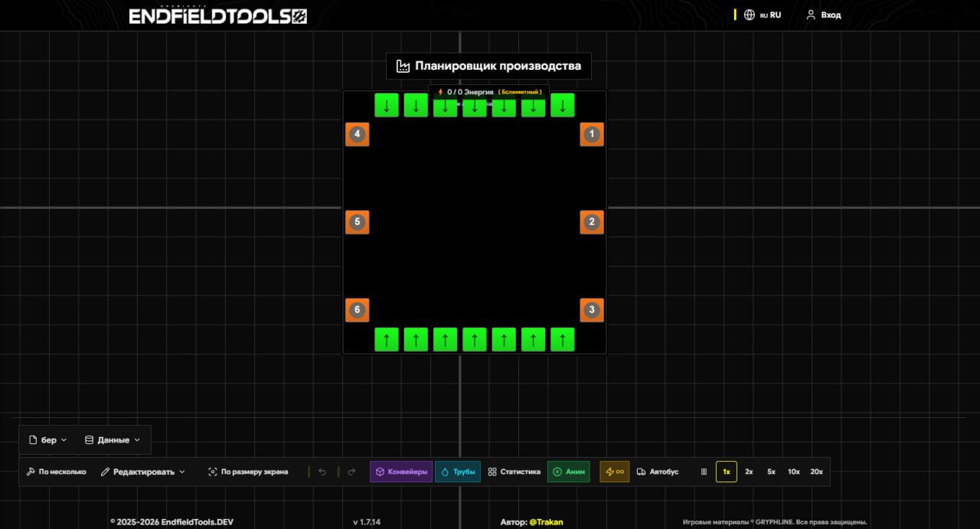
Task: Toggle the Трубы layer button
Action: pos(458,472)
